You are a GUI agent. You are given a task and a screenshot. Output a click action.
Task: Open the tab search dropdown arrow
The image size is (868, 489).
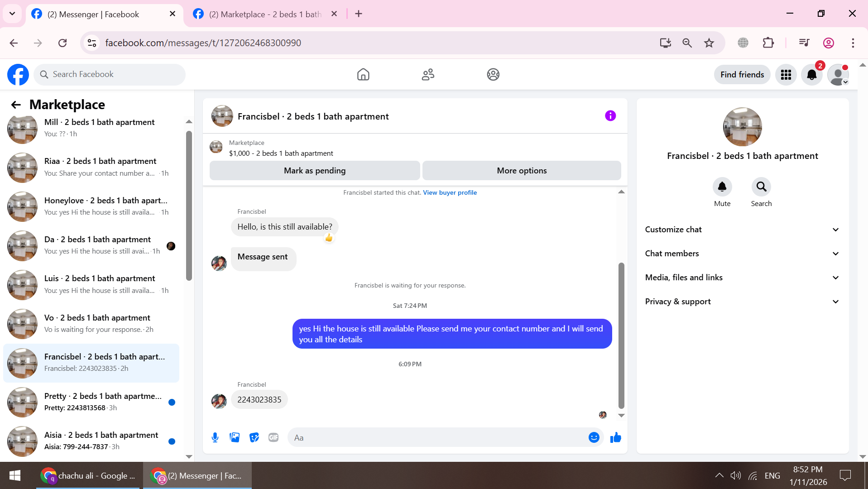[x=12, y=14]
